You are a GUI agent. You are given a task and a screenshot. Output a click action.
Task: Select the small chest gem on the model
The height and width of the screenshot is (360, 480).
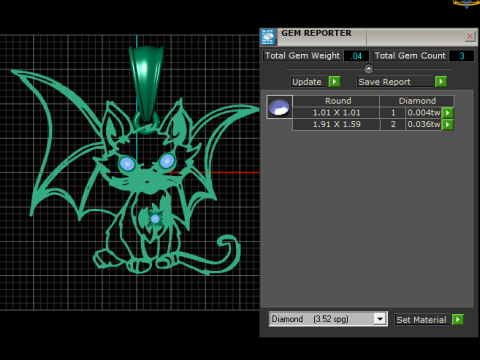point(155,219)
